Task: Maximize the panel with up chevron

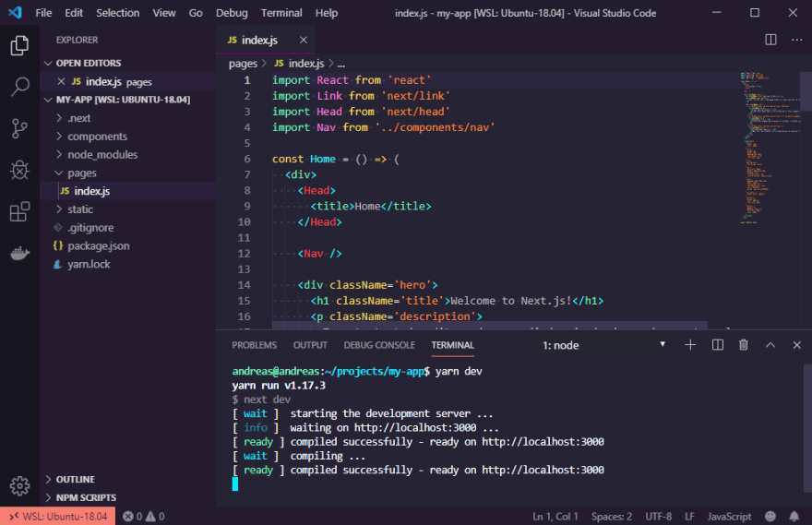Action: (x=770, y=345)
